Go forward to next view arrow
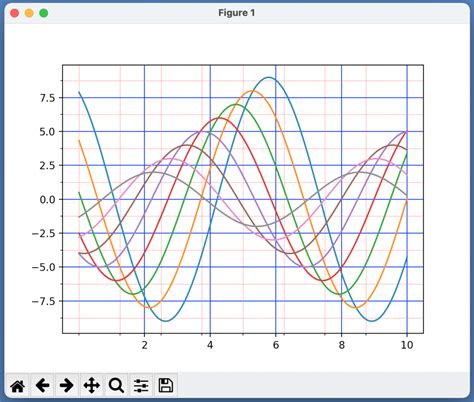The height and width of the screenshot is (402, 474). [x=67, y=386]
